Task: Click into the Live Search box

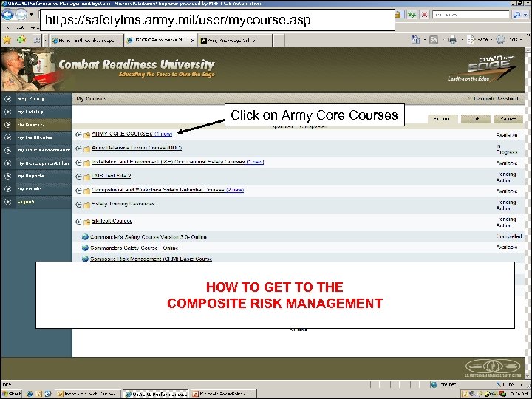Action: pyautogui.click(x=471, y=15)
